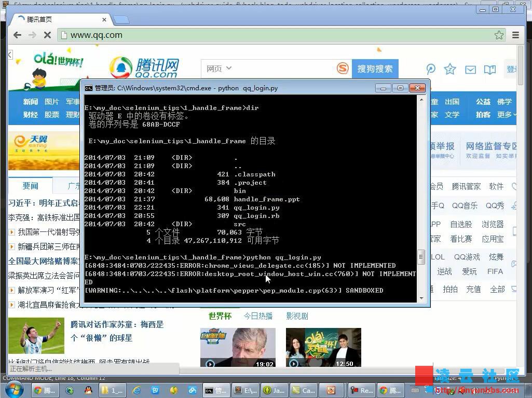Open the Chrome hamburger menu
532x398 pixels.
(516, 35)
